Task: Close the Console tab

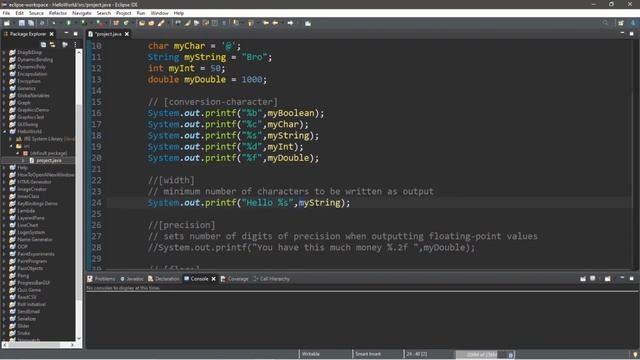Action: 213,279
